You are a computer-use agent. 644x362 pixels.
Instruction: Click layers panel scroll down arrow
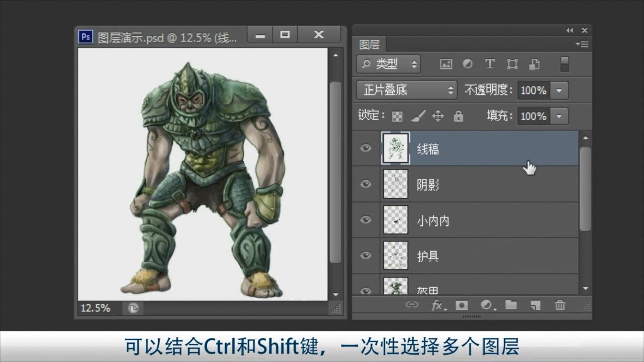click(585, 288)
